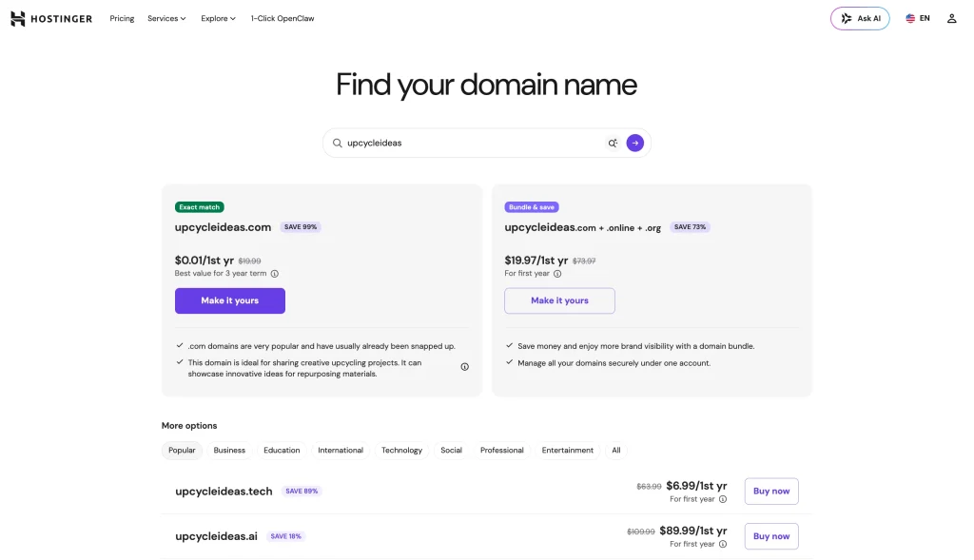Select the Popular filter tab
Viewport: 974px width, 560px height.
coord(182,450)
